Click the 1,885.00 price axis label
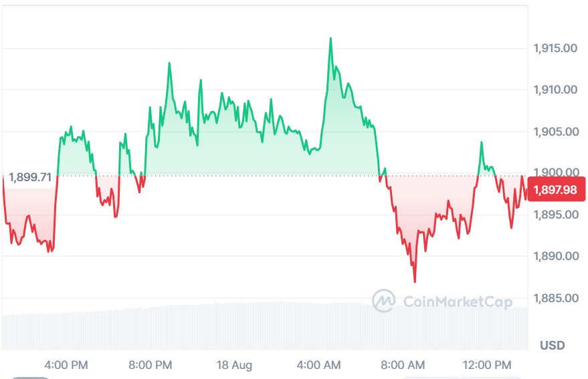 [x=556, y=298]
